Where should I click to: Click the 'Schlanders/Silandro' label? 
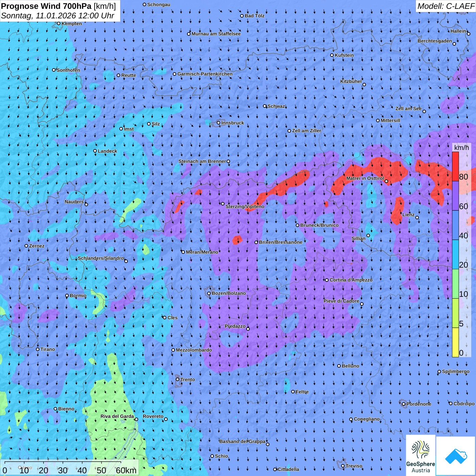coord(101,258)
